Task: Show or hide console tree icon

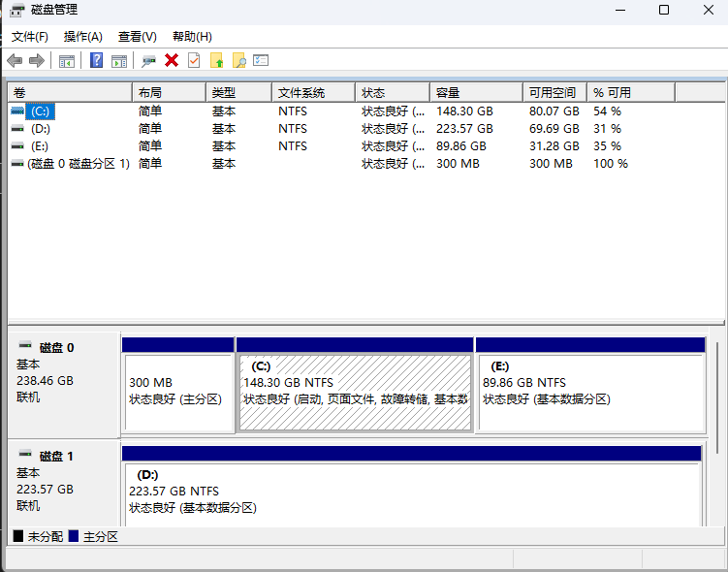Action: click(66, 61)
